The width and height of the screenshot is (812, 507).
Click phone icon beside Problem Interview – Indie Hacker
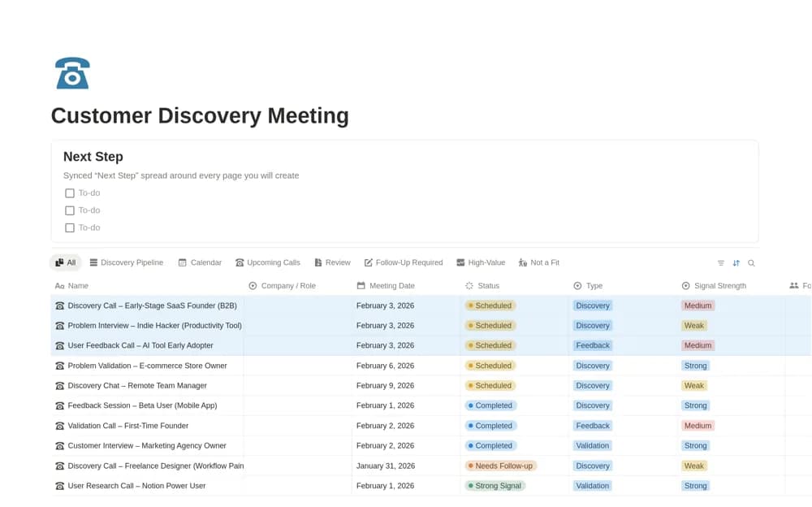pos(59,326)
